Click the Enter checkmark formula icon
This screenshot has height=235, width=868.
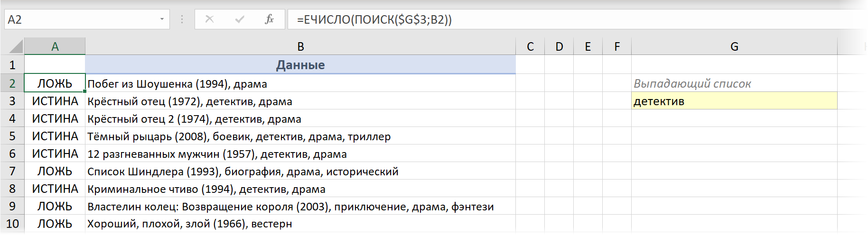tap(240, 19)
